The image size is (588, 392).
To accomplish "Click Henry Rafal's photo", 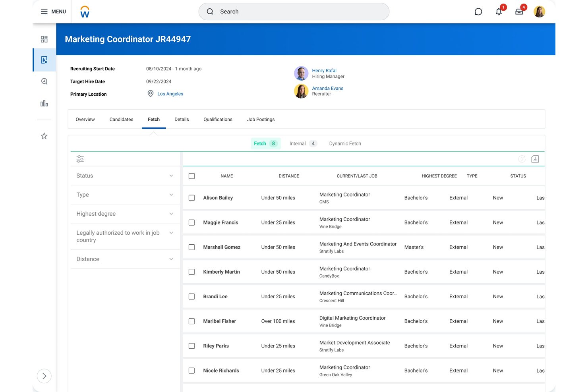I will [x=301, y=73].
